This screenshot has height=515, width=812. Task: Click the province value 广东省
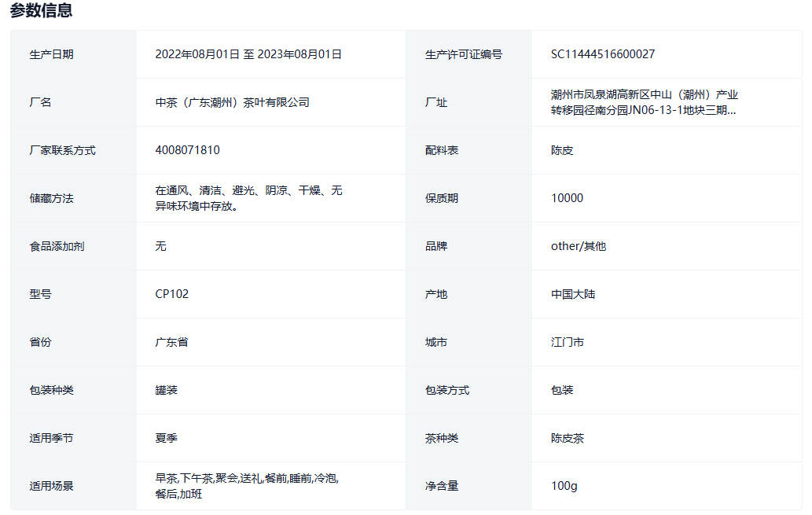click(171, 342)
